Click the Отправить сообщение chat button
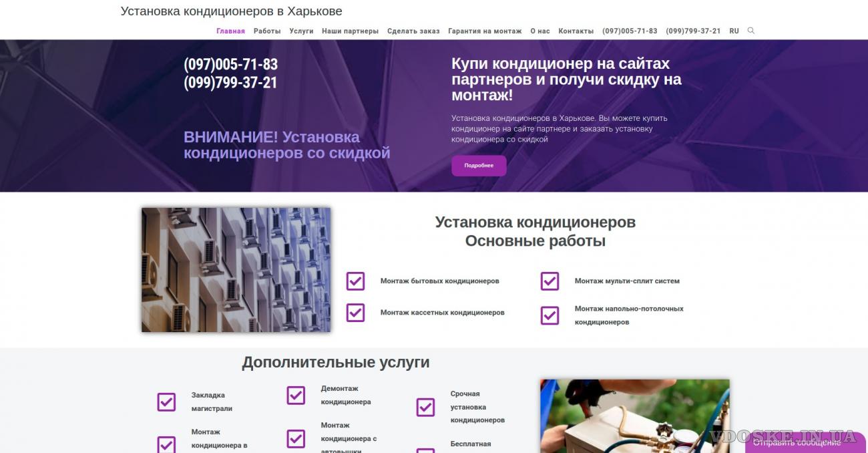868x453 pixels. [x=797, y=442]
